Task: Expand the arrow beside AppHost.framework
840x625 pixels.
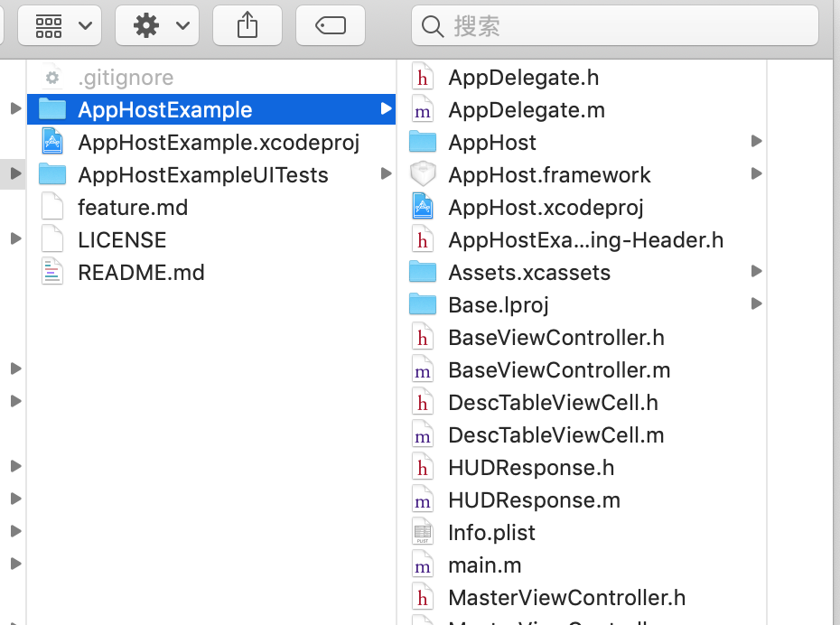Action: (756, 174)
